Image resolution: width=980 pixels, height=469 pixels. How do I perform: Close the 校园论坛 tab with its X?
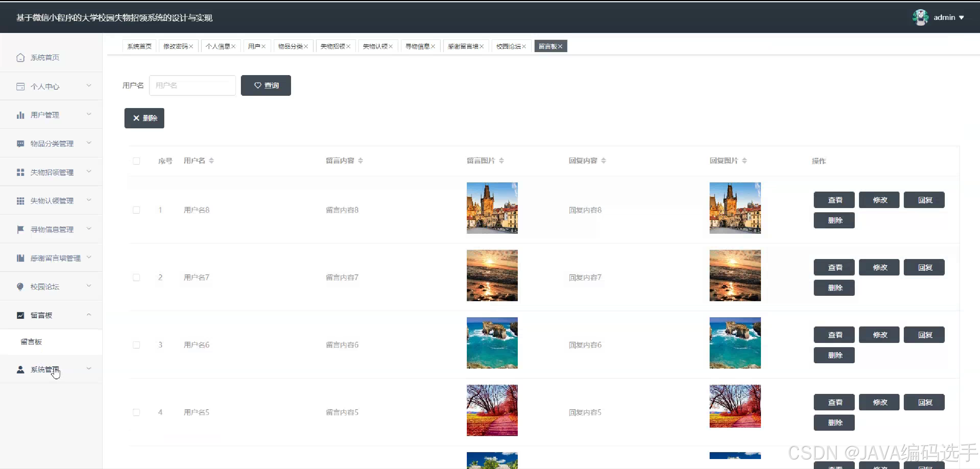click(524, 46)
